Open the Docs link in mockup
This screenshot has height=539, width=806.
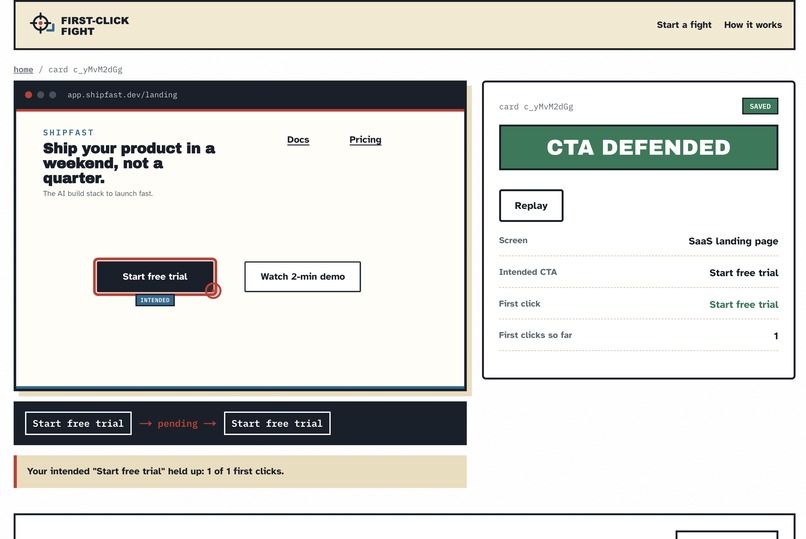(298, 140)
